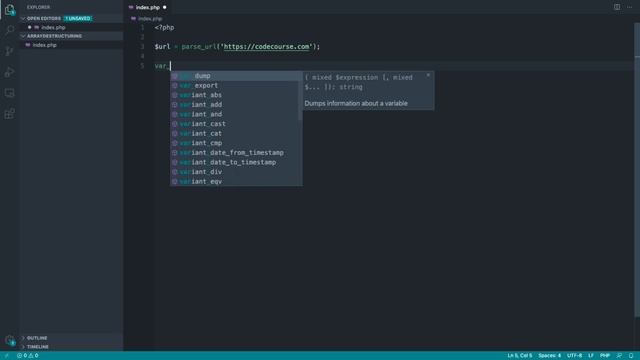Click the suggestion list scrollbar
The height and width of the screenshot is (360, 640).
300,96
